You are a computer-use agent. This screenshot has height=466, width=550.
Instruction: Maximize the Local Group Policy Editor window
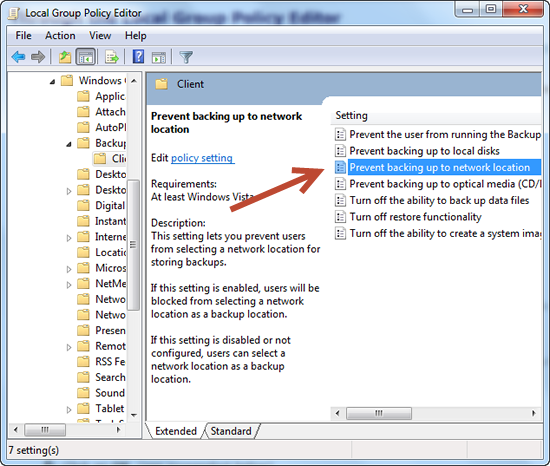491,9
